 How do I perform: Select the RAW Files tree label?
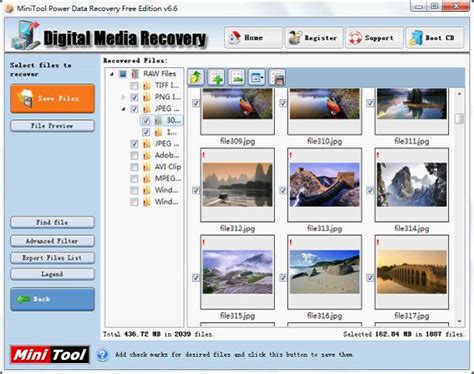click(x=160, y=73)
